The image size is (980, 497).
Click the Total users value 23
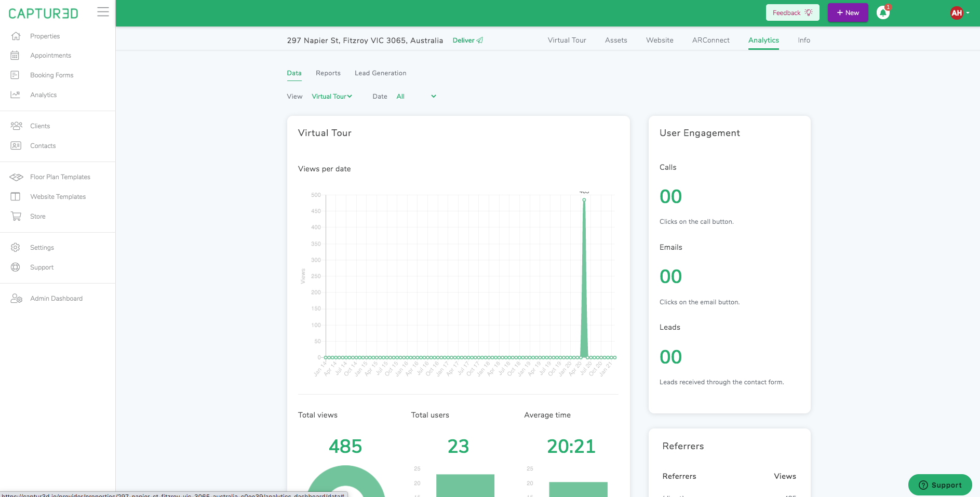point(458,446)
